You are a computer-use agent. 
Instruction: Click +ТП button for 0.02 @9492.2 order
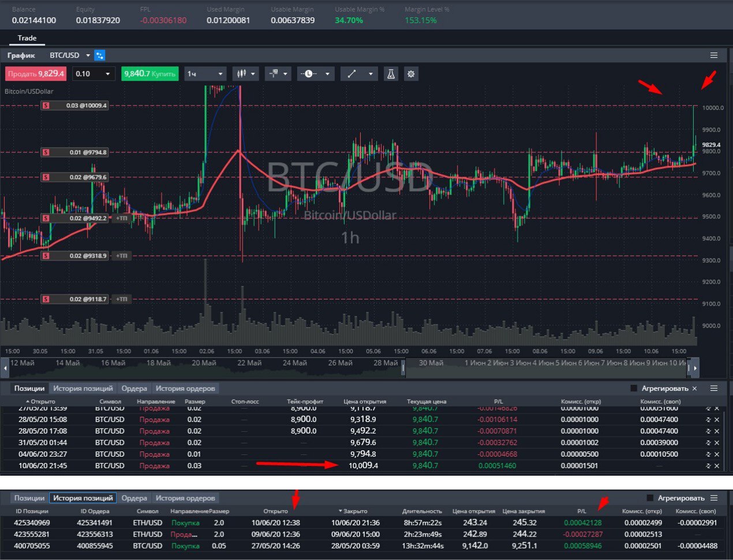[121, 218]
